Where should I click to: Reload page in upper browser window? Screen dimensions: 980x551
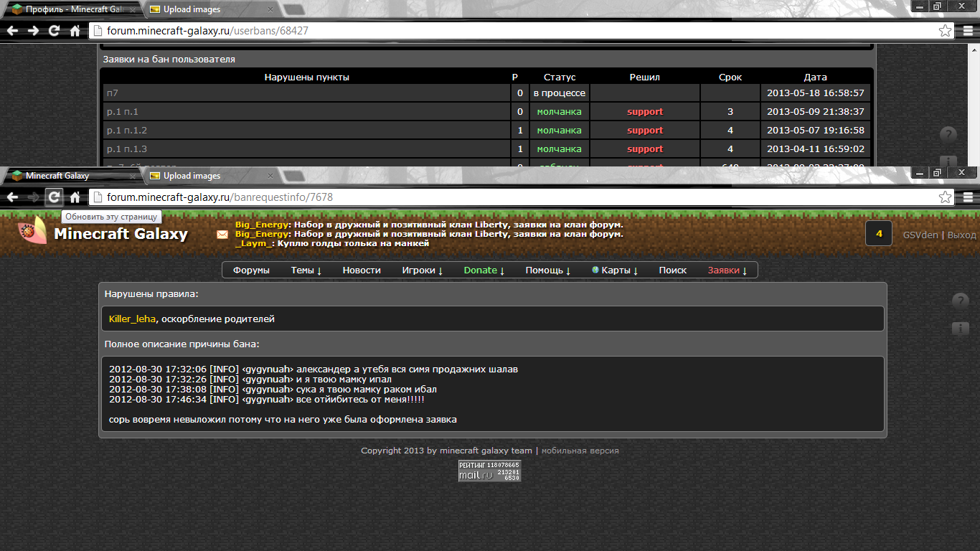coord(54,31)
